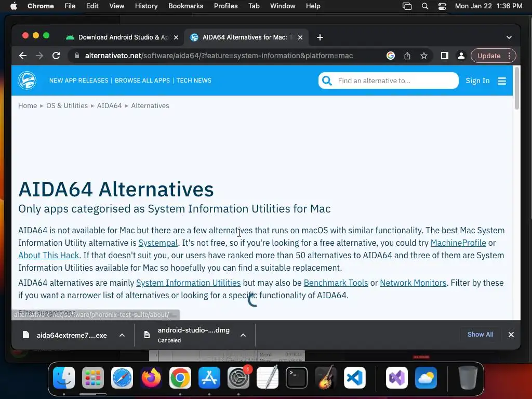Open BROWSE ALL APPS link
Viewport: 532px width, 399px height.
point(142,81)
